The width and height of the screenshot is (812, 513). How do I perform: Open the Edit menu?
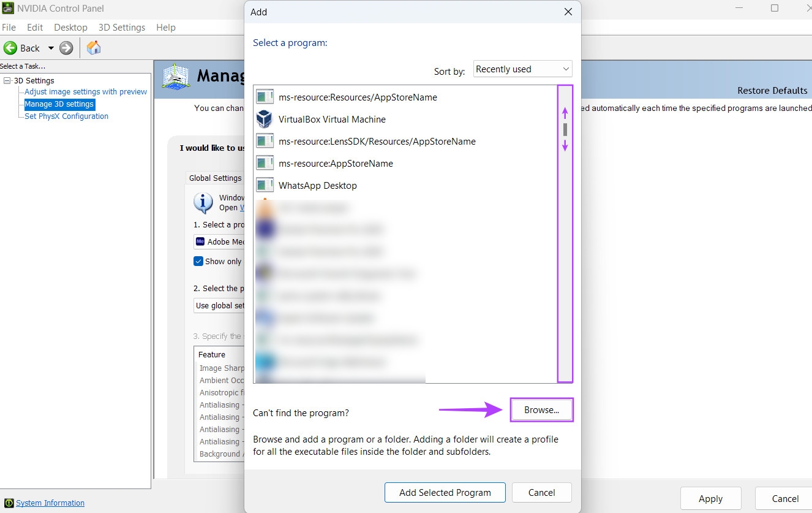pos(35,27)
